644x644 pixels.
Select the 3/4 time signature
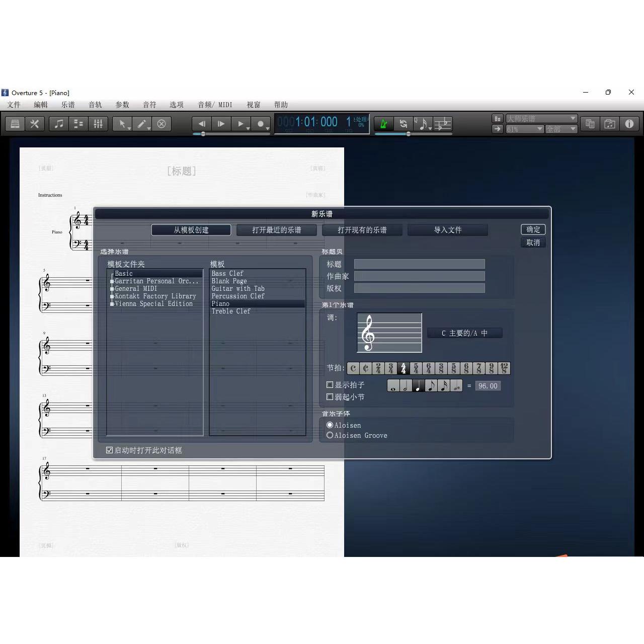coord(391,368)
